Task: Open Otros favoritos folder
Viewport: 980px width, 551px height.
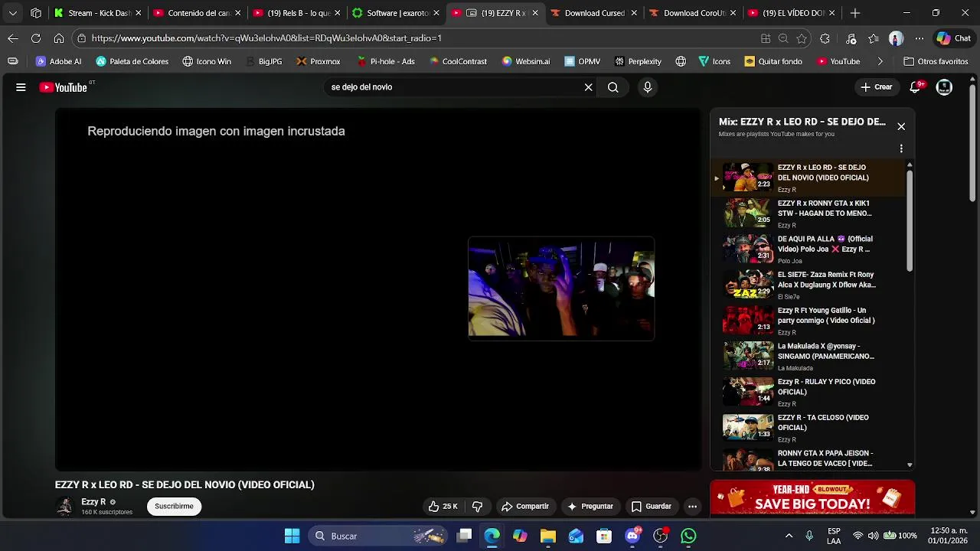Action: click(x=936, y=61)
